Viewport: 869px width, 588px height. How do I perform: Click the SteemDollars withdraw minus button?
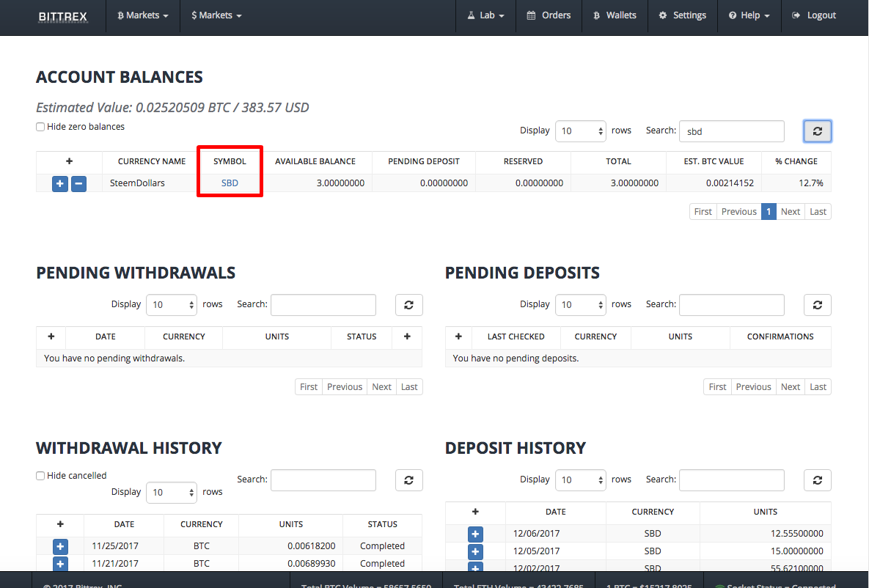(78, 183)
